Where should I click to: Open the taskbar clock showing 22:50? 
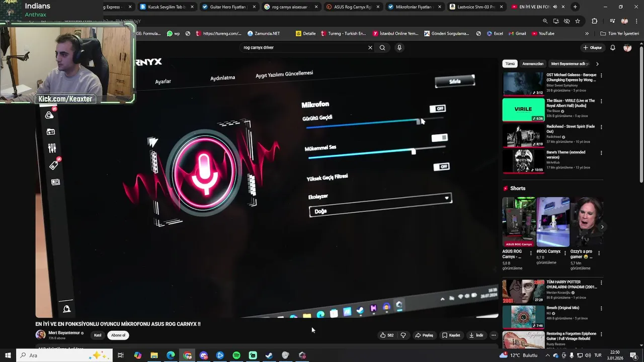point(615,355)
